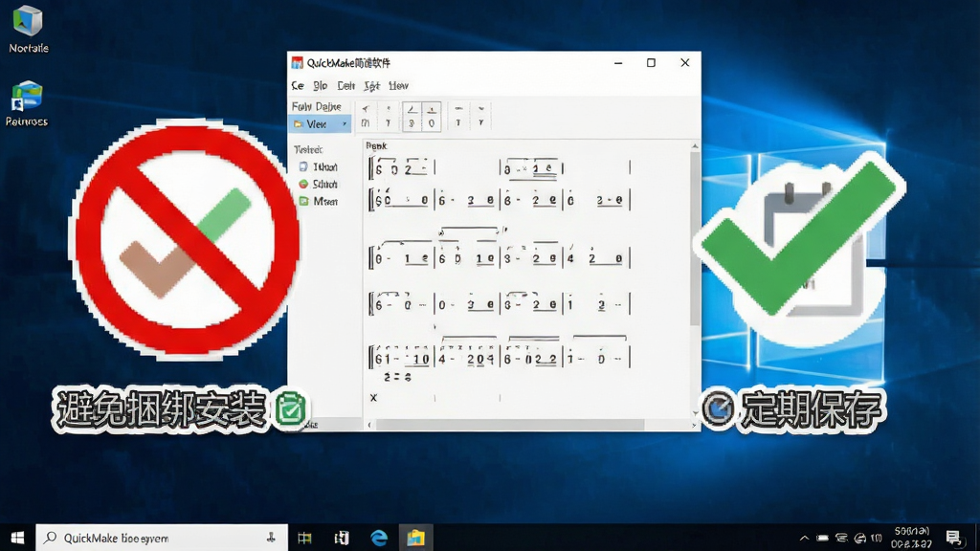Click the leftmost note toolbar button

(x=366, y=116)
